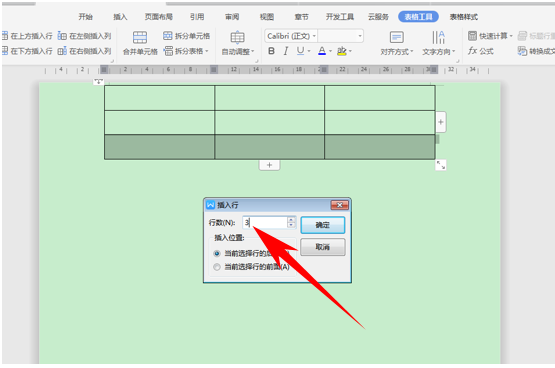Image resolution: width=555 pixels, height=368 pixels.
Task: Insert column left via 在左侧插入列
Action: 84,36
